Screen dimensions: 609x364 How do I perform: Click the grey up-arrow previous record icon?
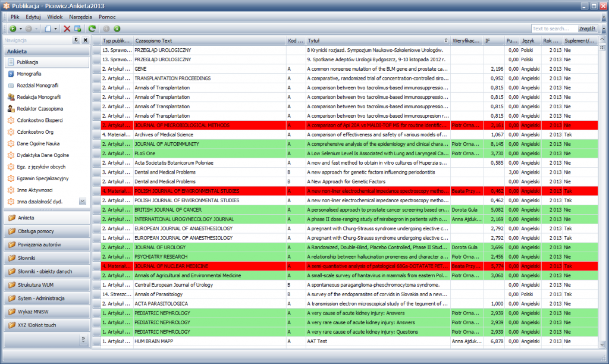point(106,29)
